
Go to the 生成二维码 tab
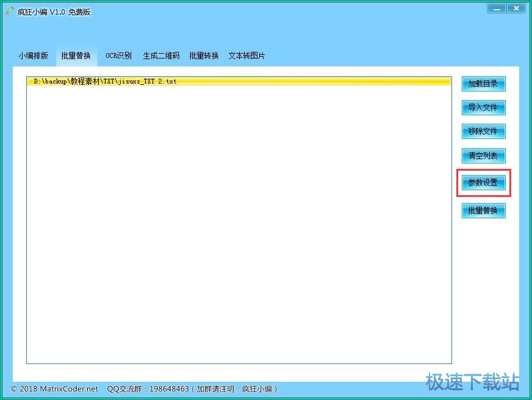(x=161, y=55)
